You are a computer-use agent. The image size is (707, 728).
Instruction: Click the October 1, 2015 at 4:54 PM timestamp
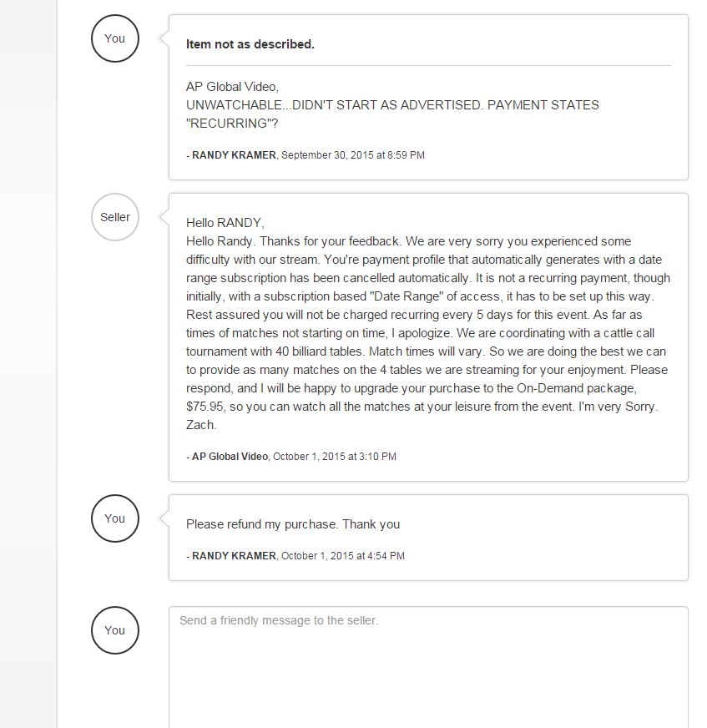click(x=343, y=556)
